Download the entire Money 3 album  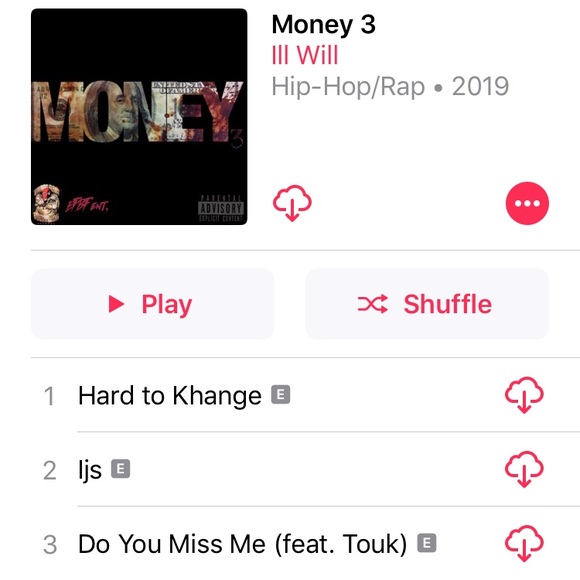pos(292,203)
